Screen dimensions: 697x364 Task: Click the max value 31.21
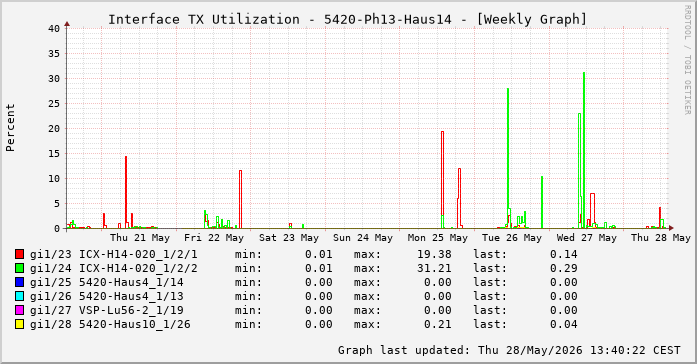pos(434,268)
